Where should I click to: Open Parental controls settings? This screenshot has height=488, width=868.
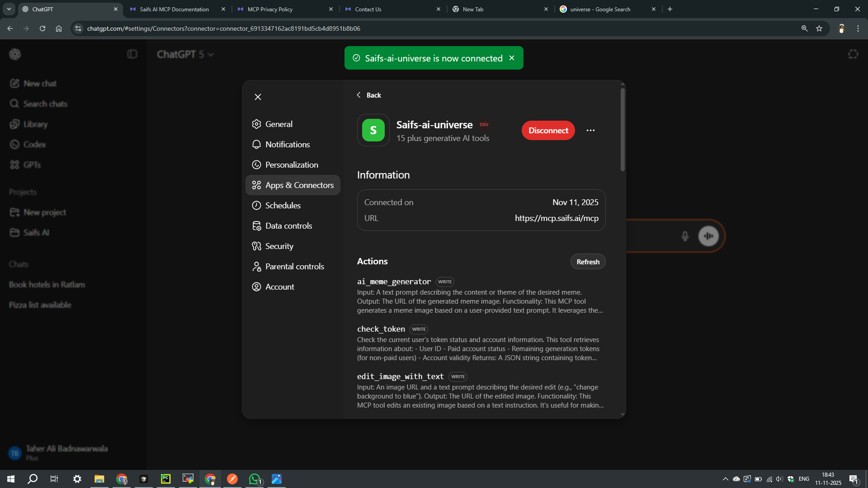(293, 266)
